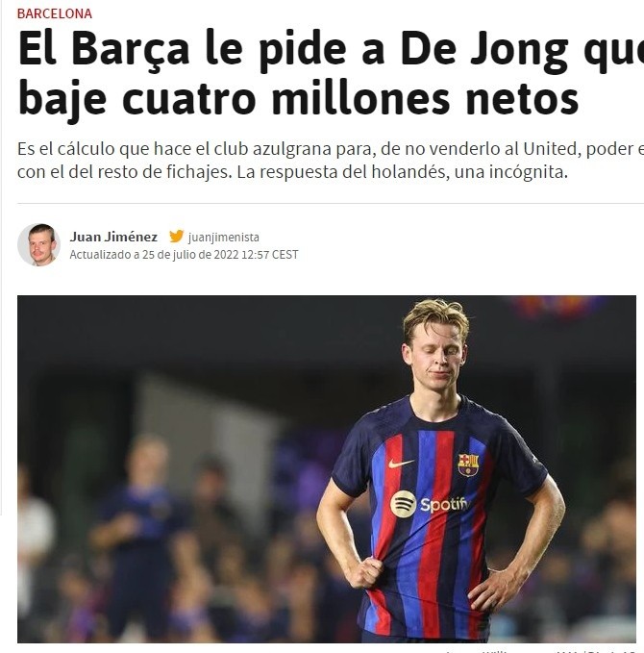644x653 pixels.
Task: Click the article's updated date line
Action: tap(184, 255)
